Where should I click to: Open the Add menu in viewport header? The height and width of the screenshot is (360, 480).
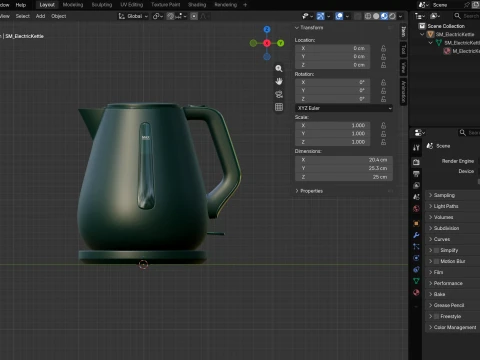(x=40, y=16)
